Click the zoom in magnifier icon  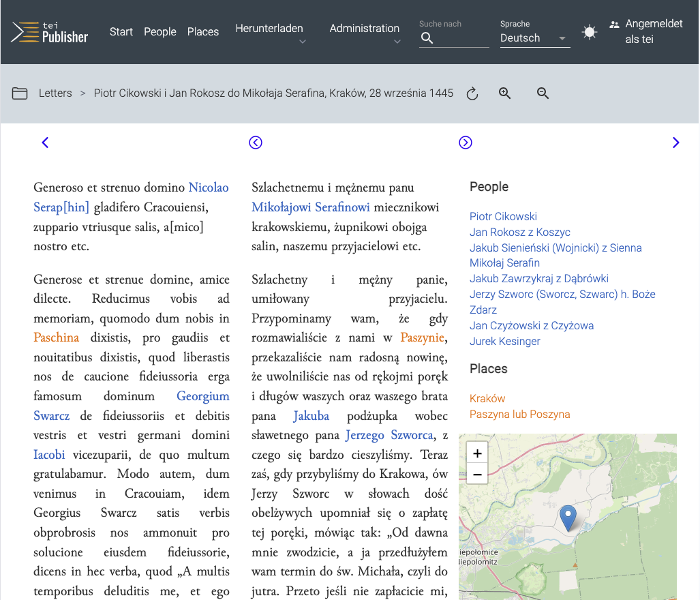tap(505, 93)
